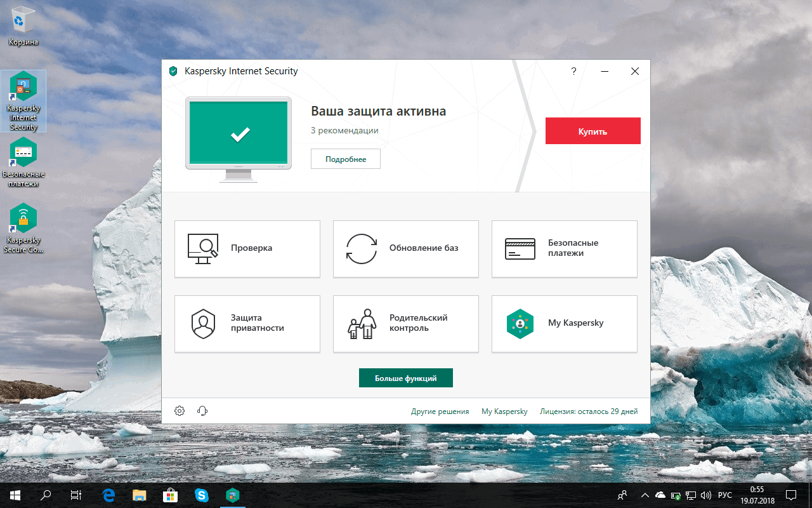Expand hidden tray icons with the chevron

(x=645, y=495)
